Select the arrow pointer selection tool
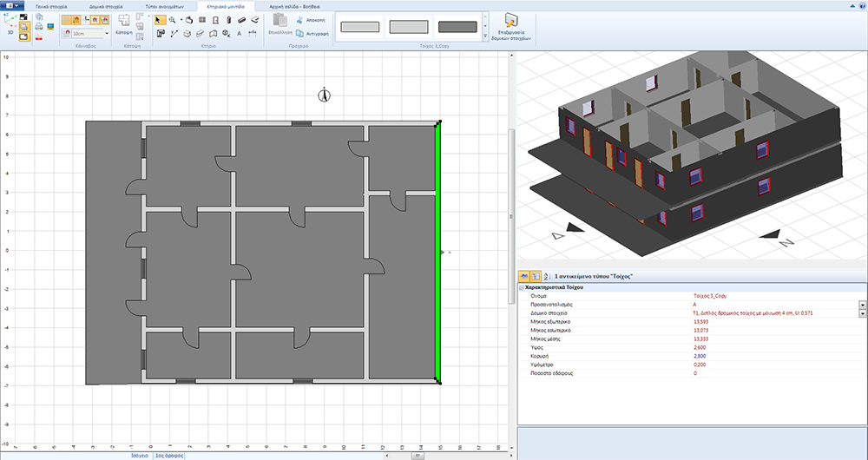This screenshot has height=460, width=868. click(x=161, y=20)
